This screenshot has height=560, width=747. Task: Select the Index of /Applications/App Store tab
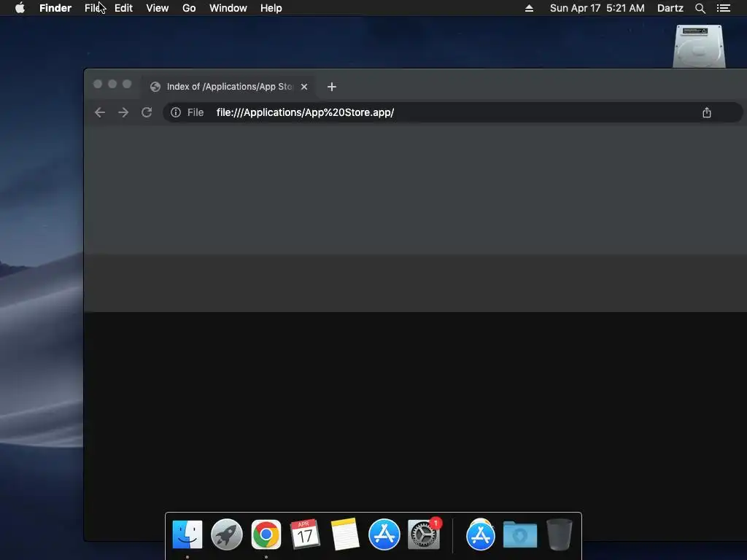(228, 87)
